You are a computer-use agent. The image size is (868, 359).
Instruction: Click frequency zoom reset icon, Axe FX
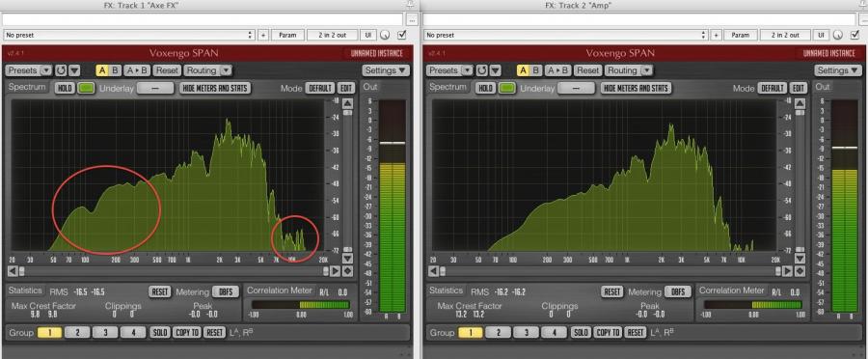pos(347,271)
